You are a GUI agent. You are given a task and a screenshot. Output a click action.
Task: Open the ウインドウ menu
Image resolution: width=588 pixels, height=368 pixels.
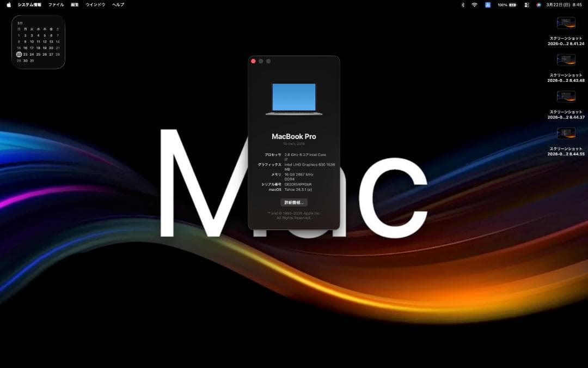tap(95, 5)
